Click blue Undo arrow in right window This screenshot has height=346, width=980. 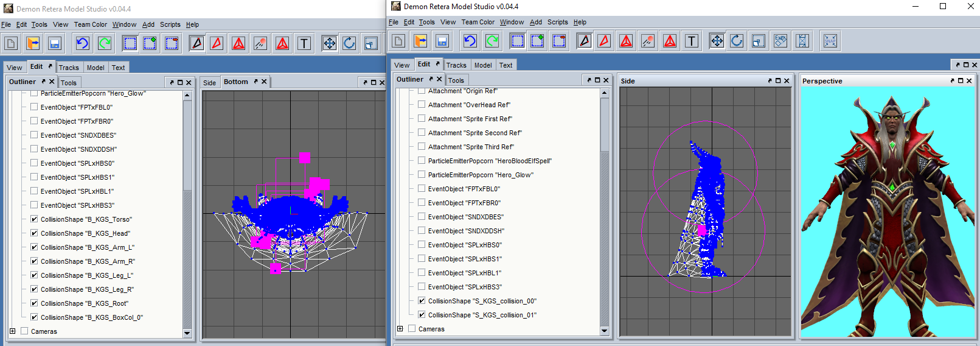pyautogui.click(x=470, y=41)
